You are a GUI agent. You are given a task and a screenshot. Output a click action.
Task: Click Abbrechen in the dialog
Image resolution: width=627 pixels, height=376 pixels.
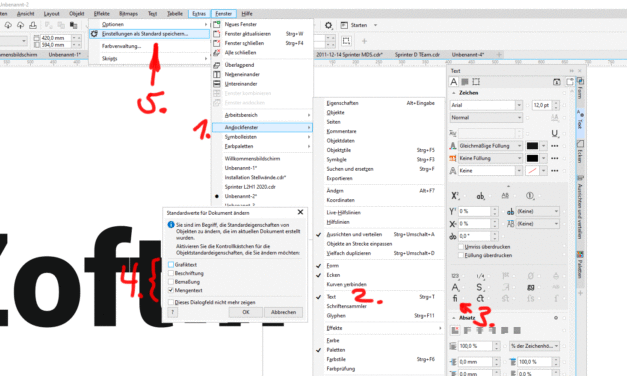(284, 312)
